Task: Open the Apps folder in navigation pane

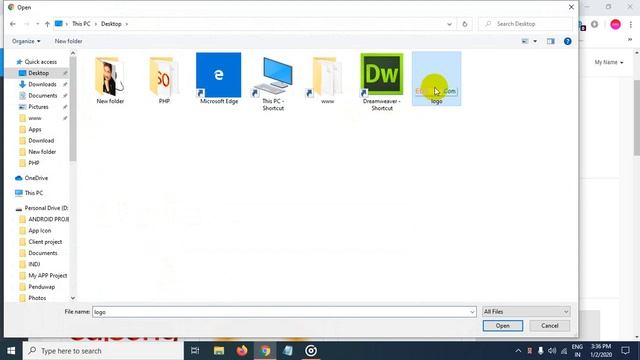Action: 35,129
